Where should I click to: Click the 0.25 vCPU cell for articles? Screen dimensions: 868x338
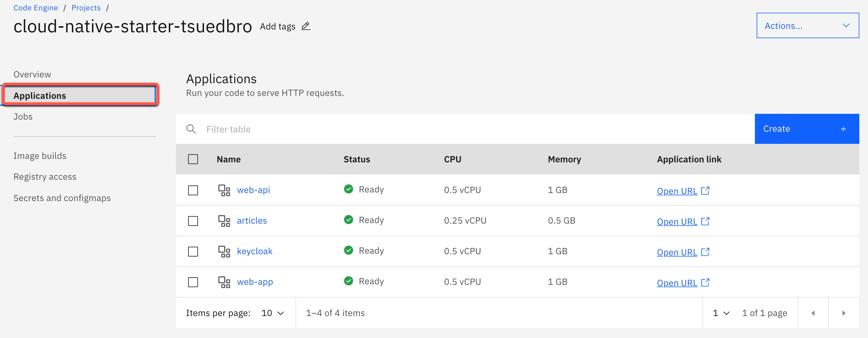tap(465, 221)
